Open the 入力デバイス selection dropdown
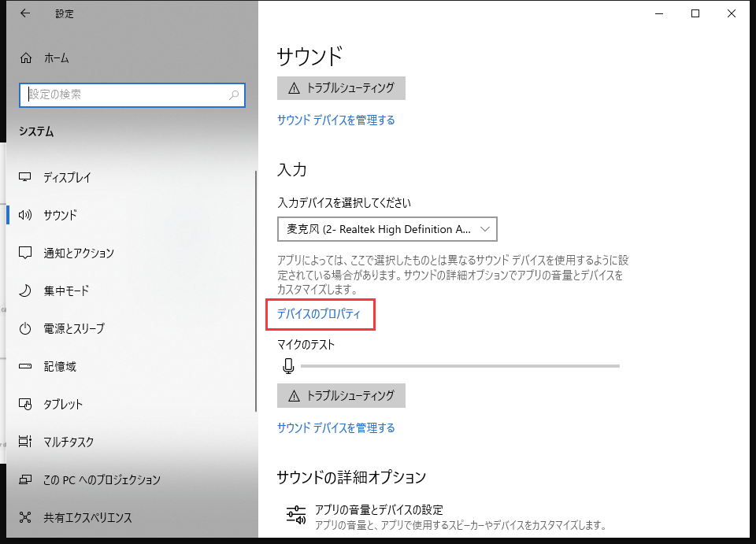 (x=386, y=229)
